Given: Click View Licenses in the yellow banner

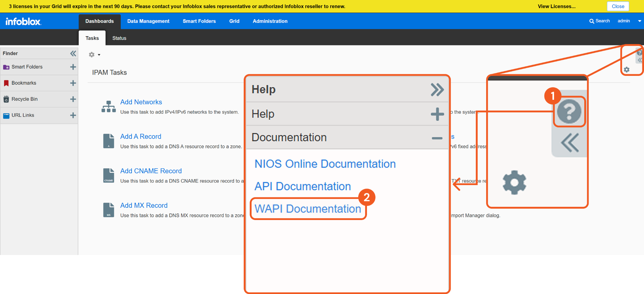Looking at the screenshot, I should [x=556, y=6].
